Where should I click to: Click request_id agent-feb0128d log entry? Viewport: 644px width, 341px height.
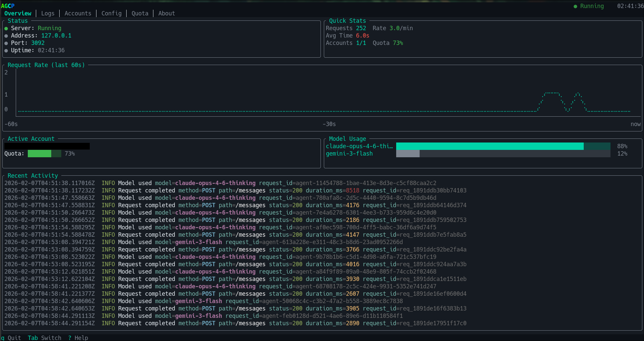(204, 316)
